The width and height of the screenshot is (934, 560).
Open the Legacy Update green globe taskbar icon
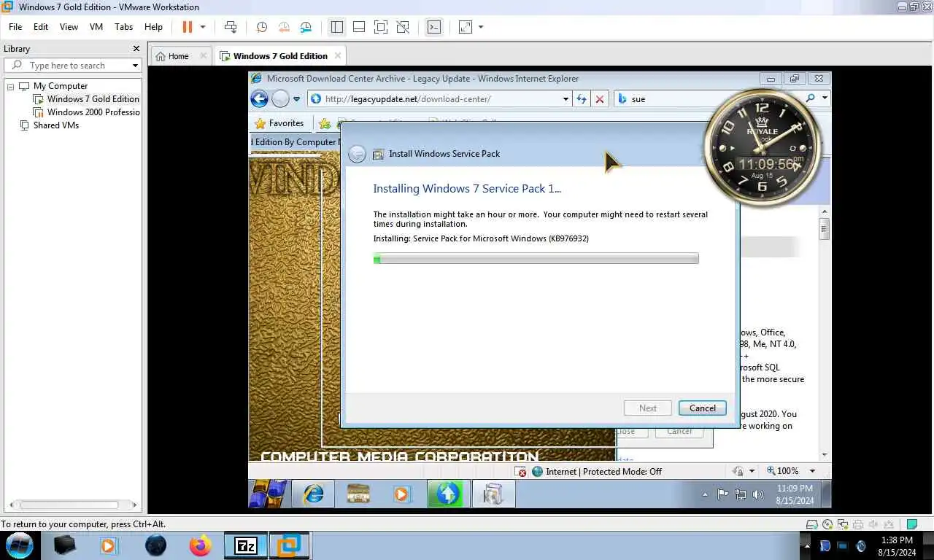coord(447,494)
